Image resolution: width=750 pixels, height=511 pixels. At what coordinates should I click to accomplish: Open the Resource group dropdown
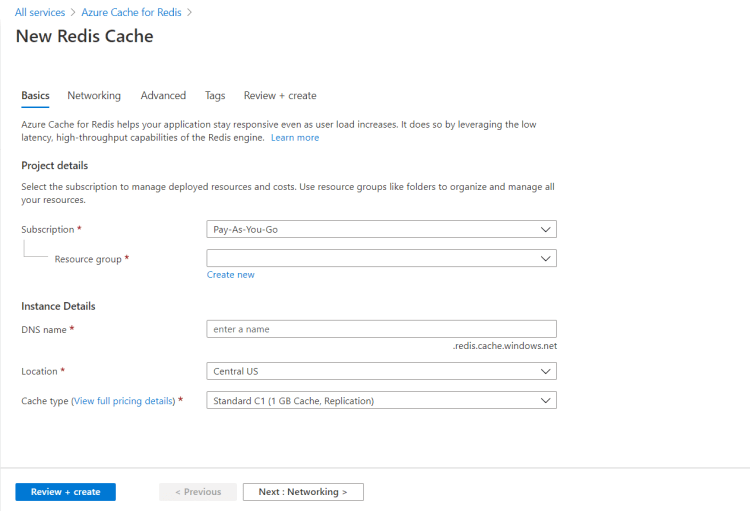coord(381,258)
